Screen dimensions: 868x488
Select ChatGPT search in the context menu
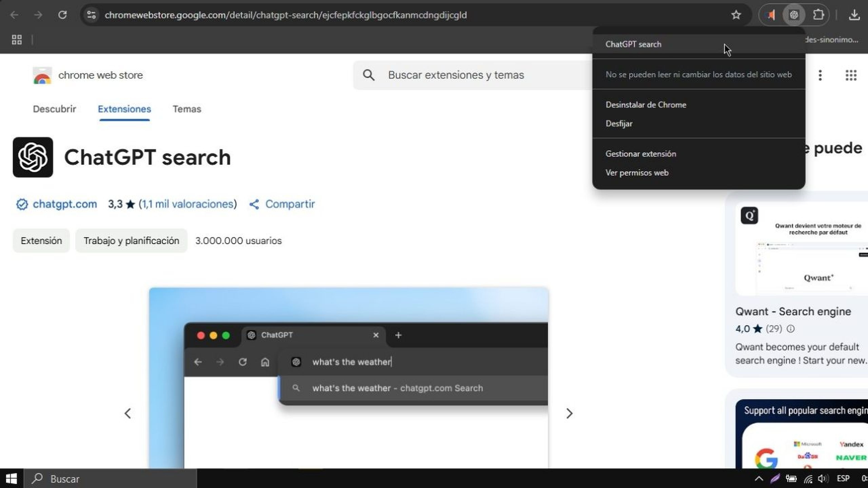[698, 44]
